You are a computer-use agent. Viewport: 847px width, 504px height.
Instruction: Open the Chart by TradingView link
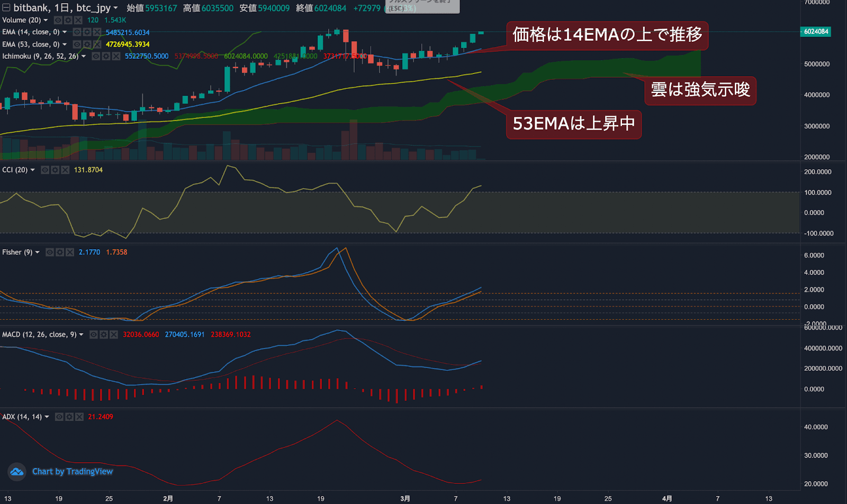click(x=73, y=471)
